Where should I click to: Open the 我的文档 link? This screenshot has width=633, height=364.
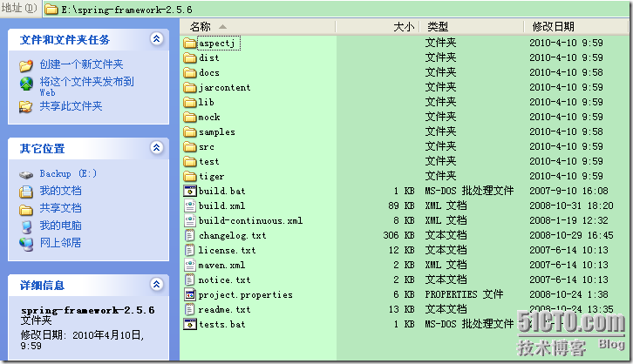60,191
